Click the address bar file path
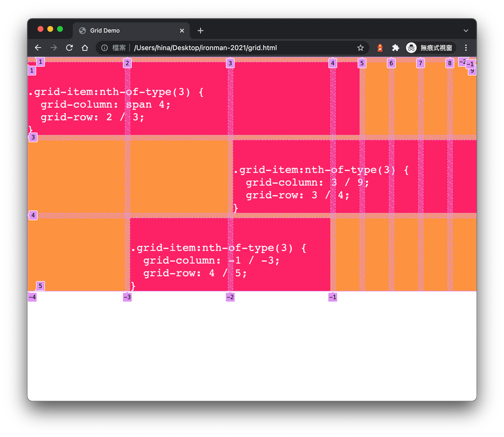 point(205,48)
